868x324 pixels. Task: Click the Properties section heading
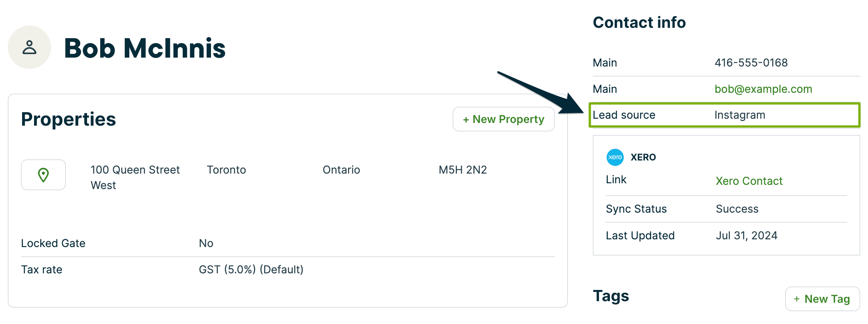tap(69, 119)
